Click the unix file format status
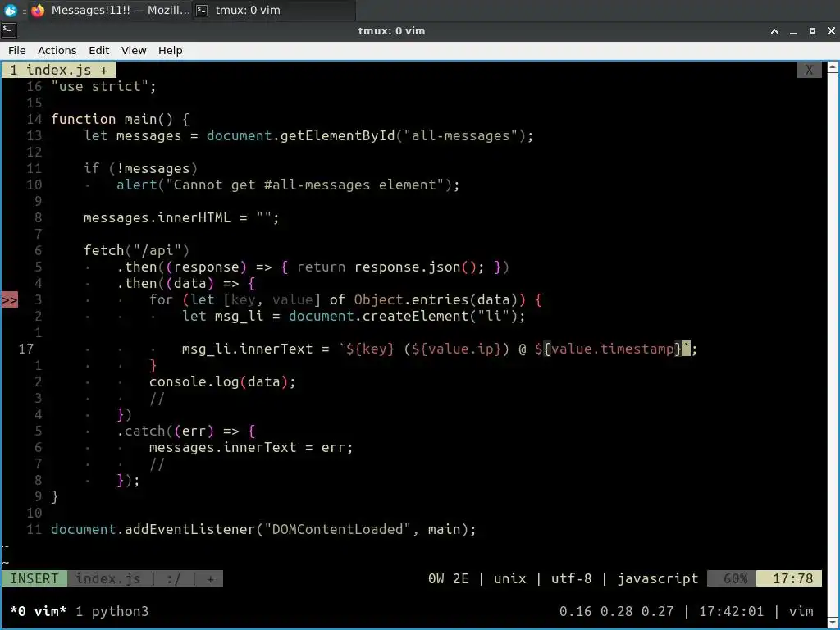 [509, 578]
